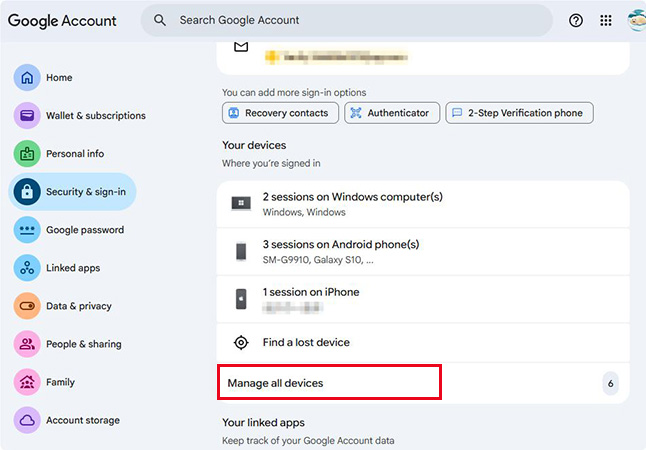Screen dimensions: 646x450
Task: Open the Family house icon
Action: (x=27, y=382)
